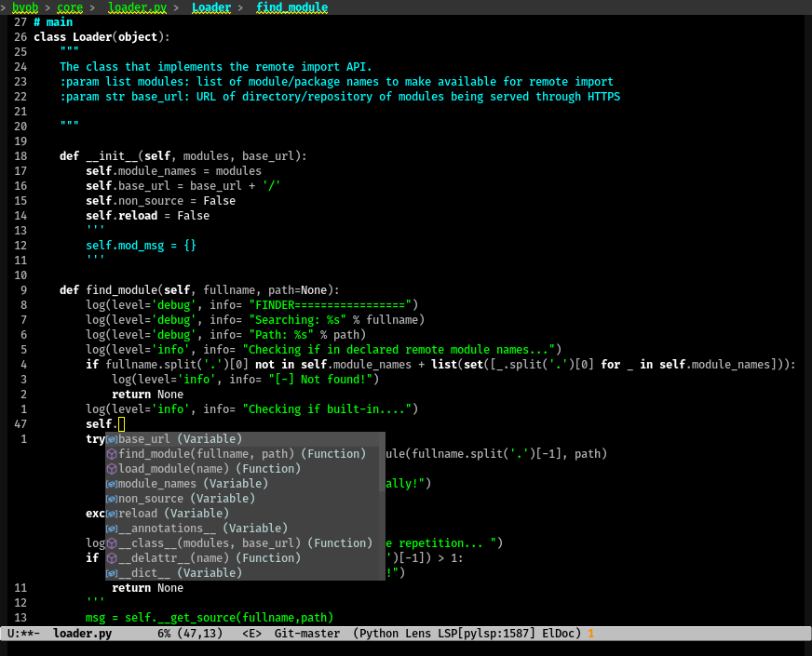Click 'def __init__(self, modules, base_url):' line

[183, 156]
